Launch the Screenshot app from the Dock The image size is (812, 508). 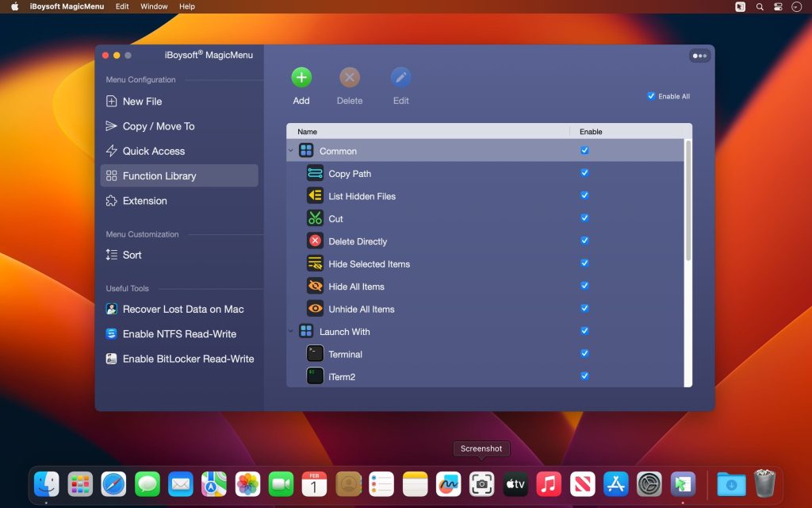click(481, 483)
